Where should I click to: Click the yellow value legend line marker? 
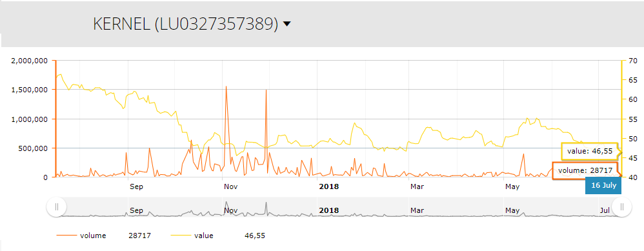point(181,236)
